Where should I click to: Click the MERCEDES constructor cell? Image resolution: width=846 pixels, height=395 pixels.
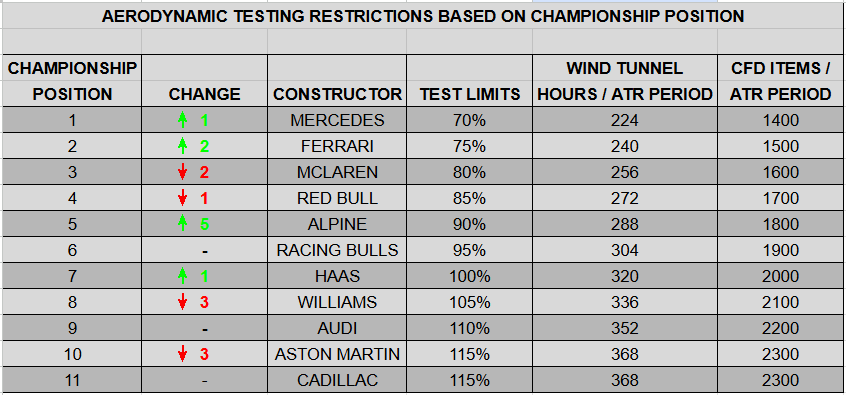tap(337, 120)
